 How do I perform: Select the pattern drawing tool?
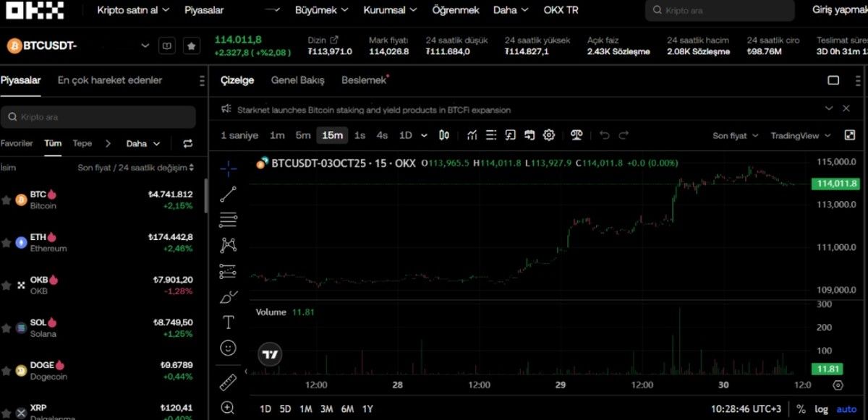tap(228, 245)
